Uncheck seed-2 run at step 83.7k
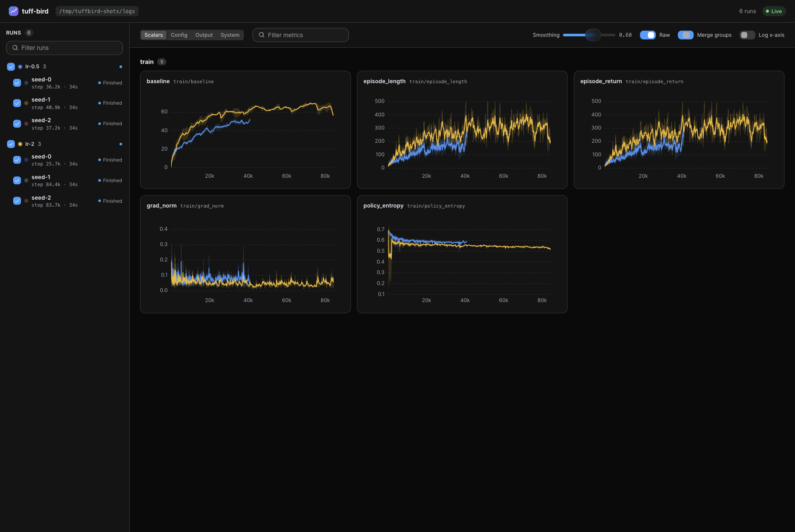The image size is (795, 532). click(x=17, y=201)
